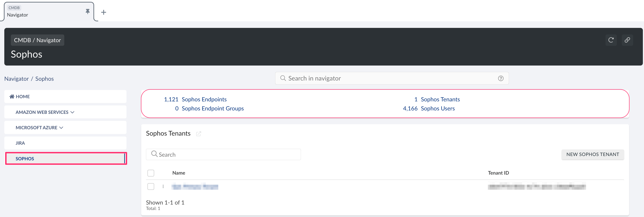The width and height of the screenshot is (644, 217).
Task: Pin the Navigator tab
Action: [x=87, y=11]
